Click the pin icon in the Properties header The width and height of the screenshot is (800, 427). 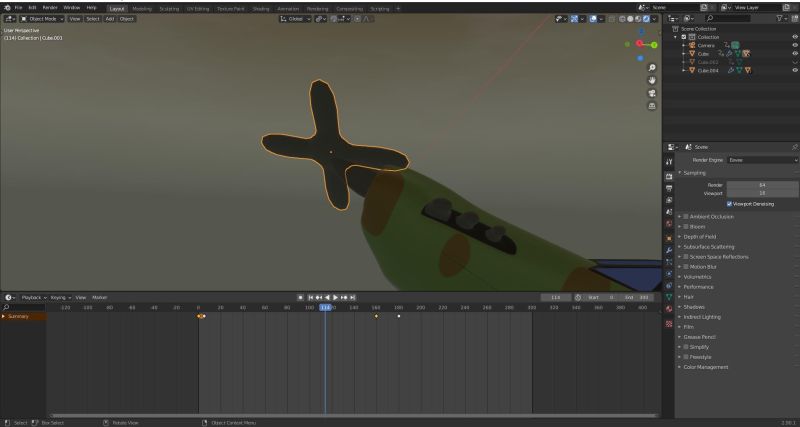pyautogui.click(x=794, y=147)
